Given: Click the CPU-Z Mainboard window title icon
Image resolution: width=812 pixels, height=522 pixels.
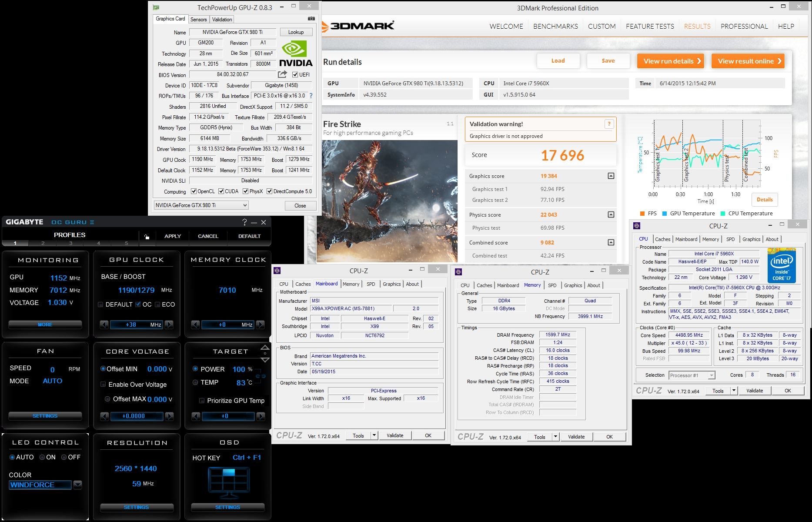Looking at the screenshot, I should [x=277, y=271].
